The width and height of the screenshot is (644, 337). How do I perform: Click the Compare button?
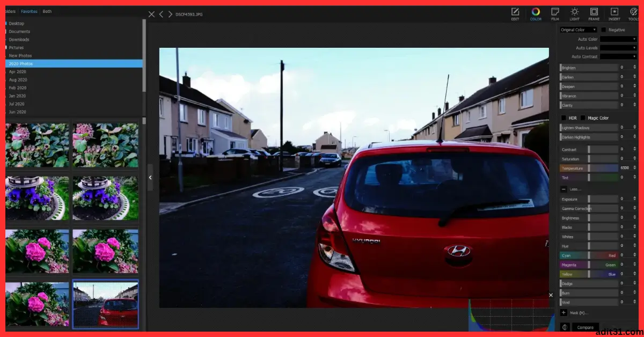(586, 327)
